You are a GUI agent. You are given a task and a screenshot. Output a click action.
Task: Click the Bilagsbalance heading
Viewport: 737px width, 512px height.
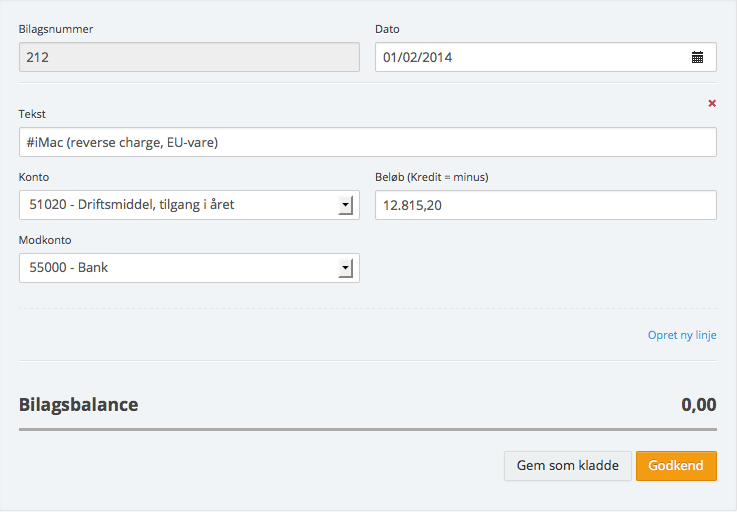[79, 405]
